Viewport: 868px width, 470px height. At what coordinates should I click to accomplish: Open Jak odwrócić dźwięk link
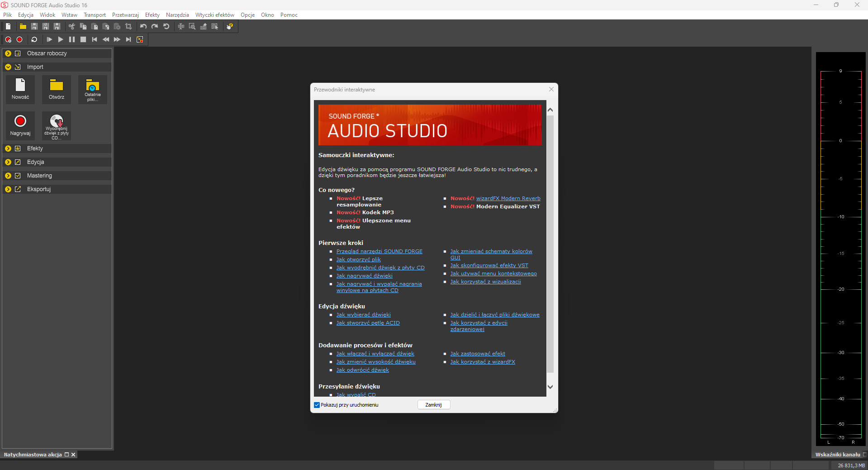pyautogui.click(x=362, y=370)
